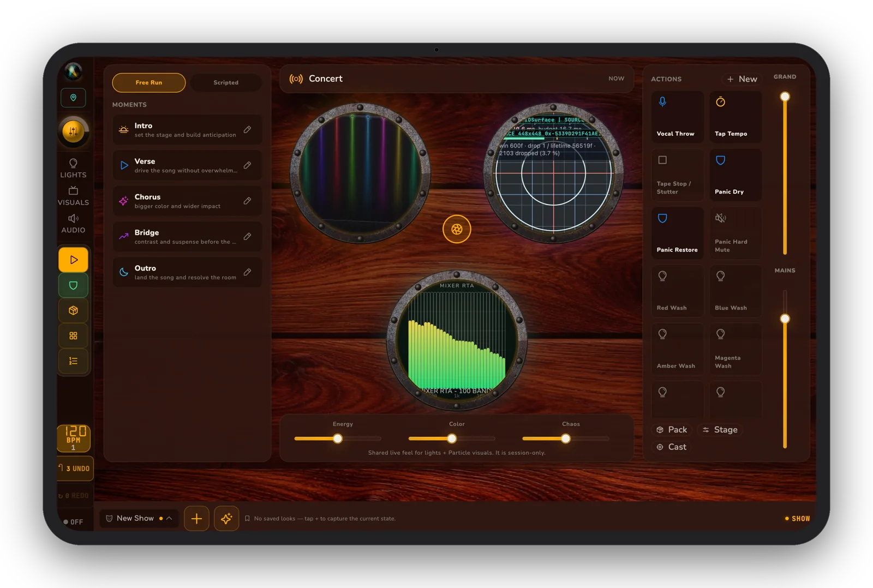This screenshot has height=588, width=873.
Task: Switch to Scripted mode
Action: [226, 82]
